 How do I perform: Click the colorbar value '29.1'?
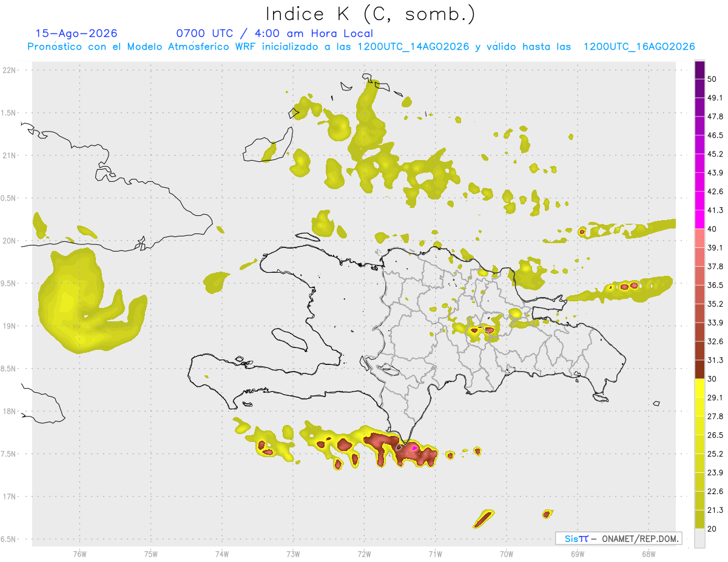tap(715, 398)
